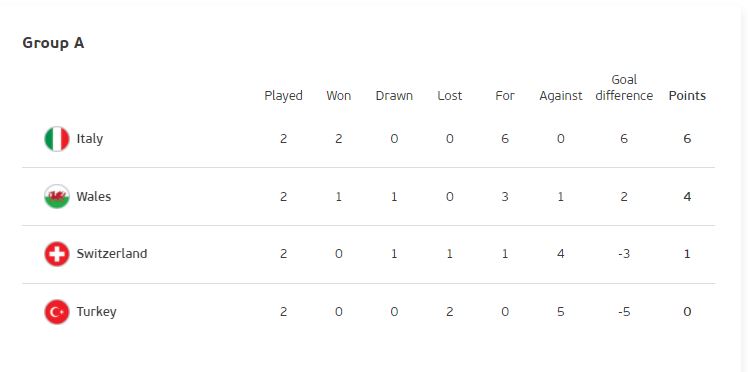Screen dimensions: 748x372
Task: Click Switzerland's goal difference of -3
Action: 624,254
